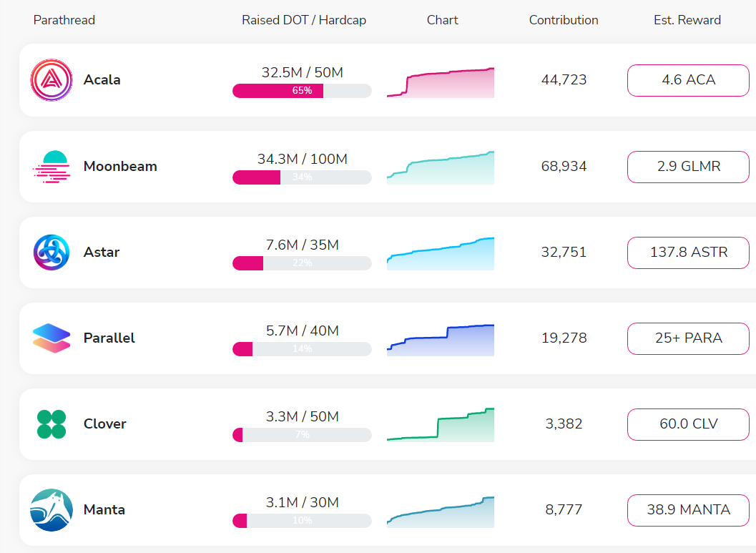This screenshot has height=553, width=756.
Task: View Manta's steel blue contribution chart
Action: (x=440, y=512)
